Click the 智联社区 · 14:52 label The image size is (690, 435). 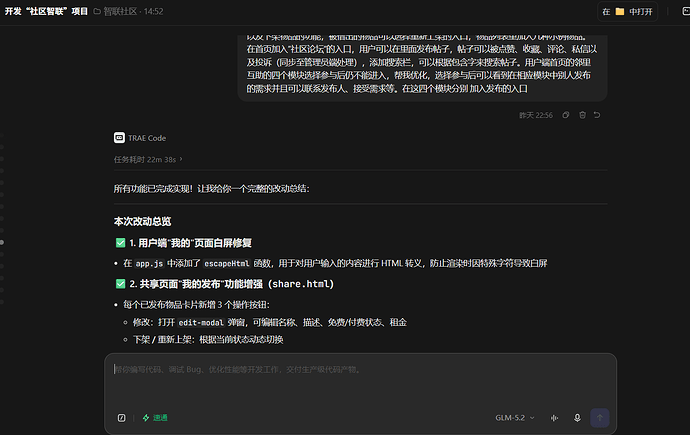coord(133,11)
